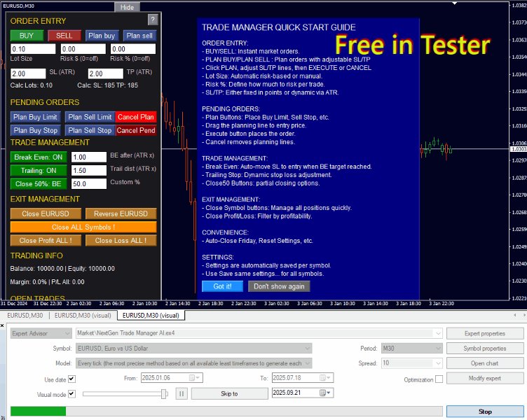Open the From date calendar picker

pyautogui.click(x=194, y=378)
